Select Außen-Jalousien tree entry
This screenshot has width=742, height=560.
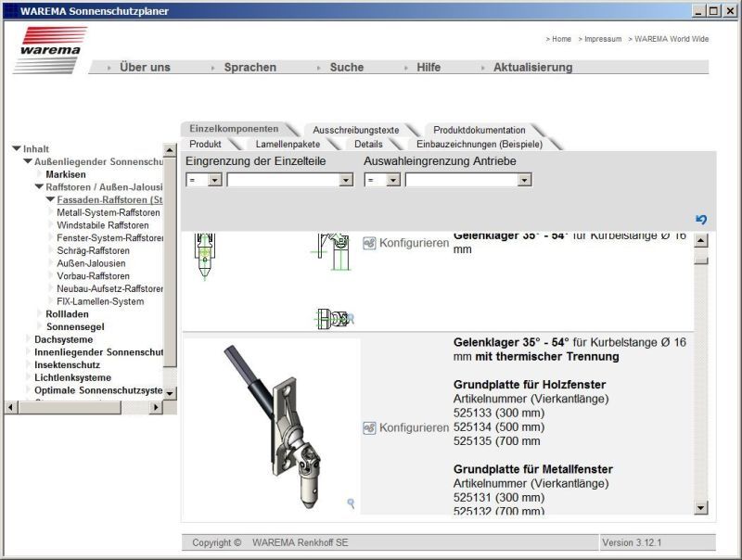point(91,263)
